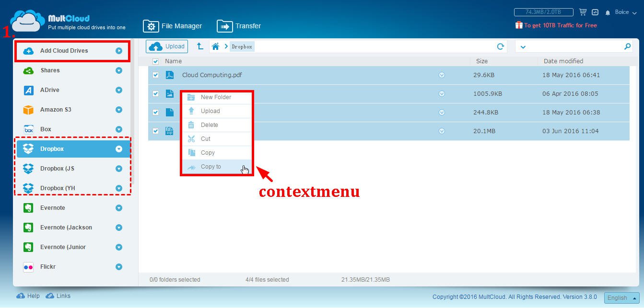Click the Links cloud icon at bottom
Viewport: 644px width, 308px height.
[50, 296]
